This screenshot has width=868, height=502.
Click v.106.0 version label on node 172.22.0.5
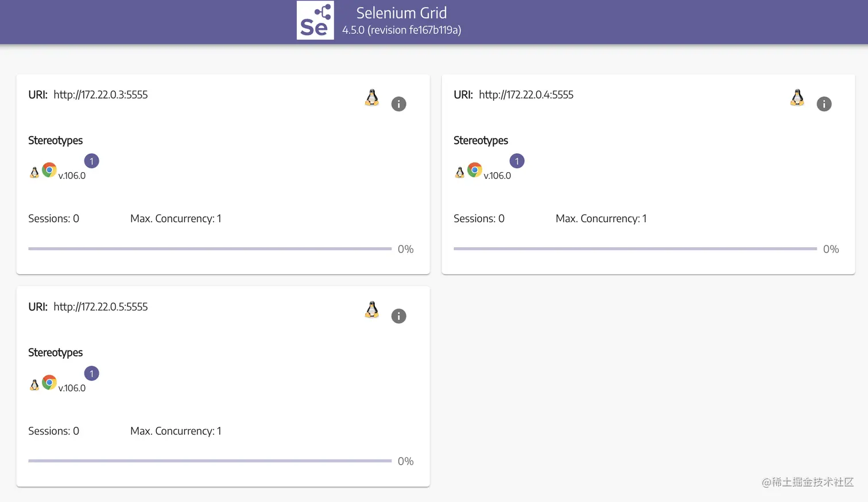[x=72, y=388]
